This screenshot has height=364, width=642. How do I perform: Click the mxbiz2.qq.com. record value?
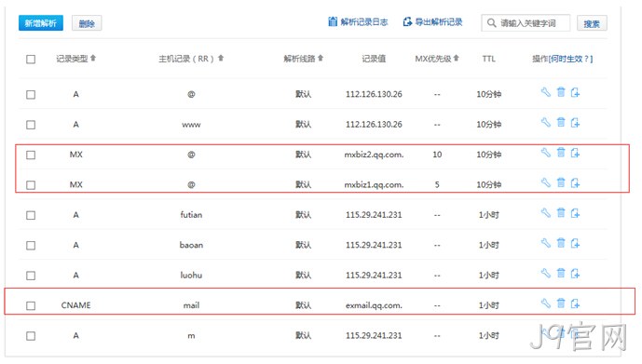(374, 155)
